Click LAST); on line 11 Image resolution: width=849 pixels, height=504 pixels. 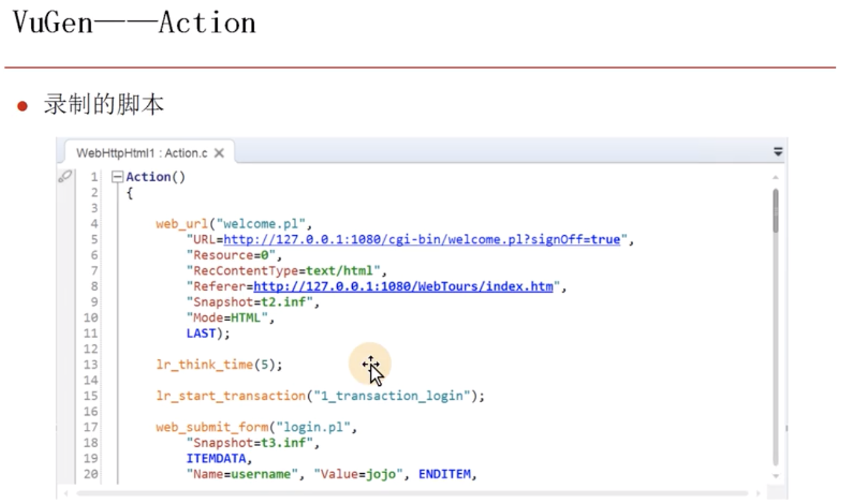click(208, 334)
